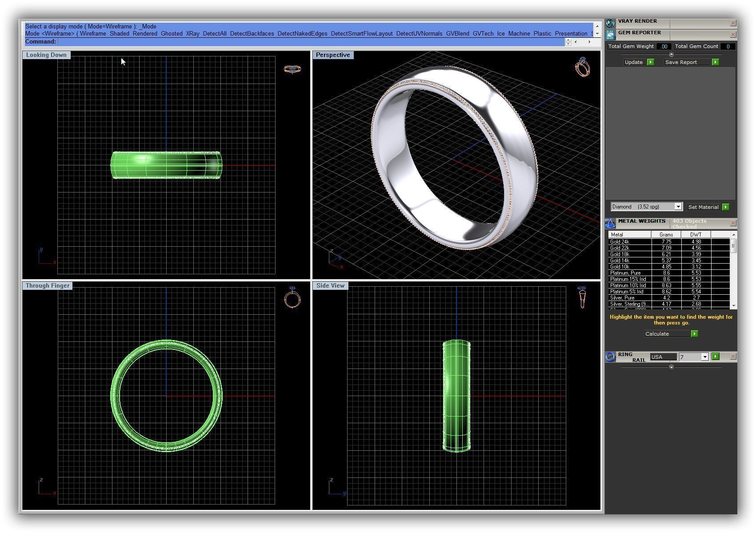The image size is (756, 533).
Task: Click the Metal Weights scale icon
Action: (610, 223)
